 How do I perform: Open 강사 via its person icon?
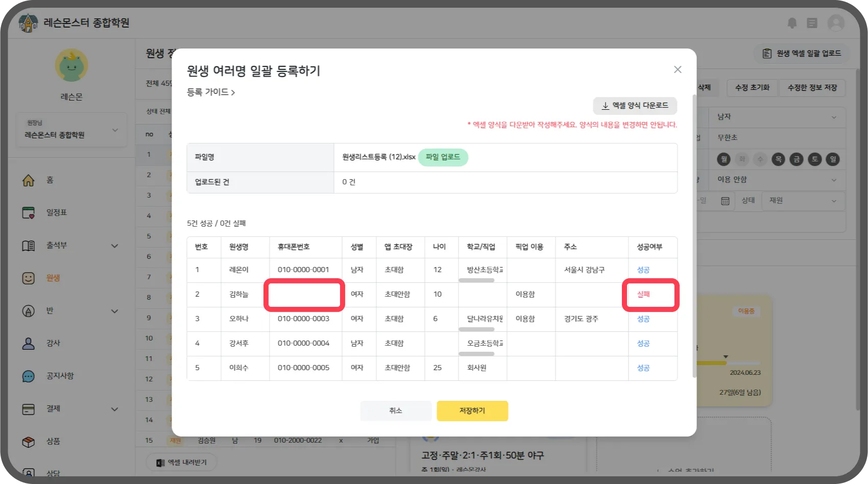(x=29, y=344)
